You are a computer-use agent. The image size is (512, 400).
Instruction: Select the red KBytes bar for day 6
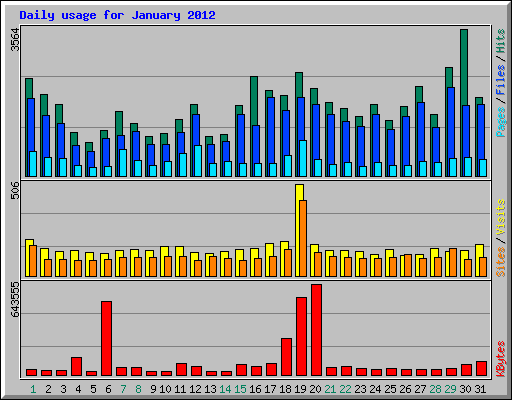[x=106, y=339]
